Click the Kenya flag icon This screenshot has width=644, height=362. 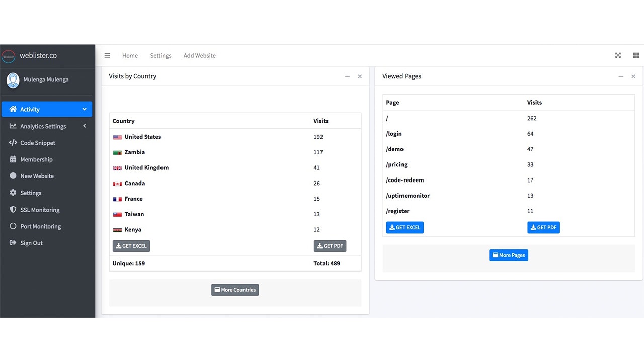[117, 230]
